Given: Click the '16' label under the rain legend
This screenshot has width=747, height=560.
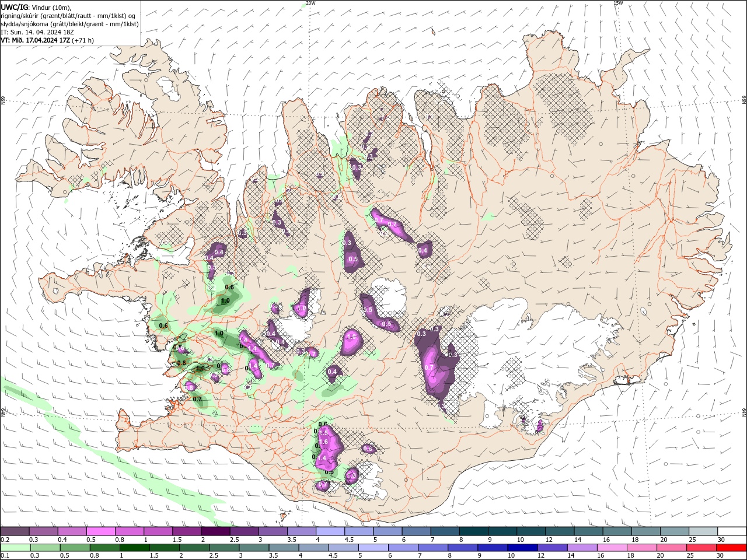Looking at the screenshot, I should coord(600,556).
